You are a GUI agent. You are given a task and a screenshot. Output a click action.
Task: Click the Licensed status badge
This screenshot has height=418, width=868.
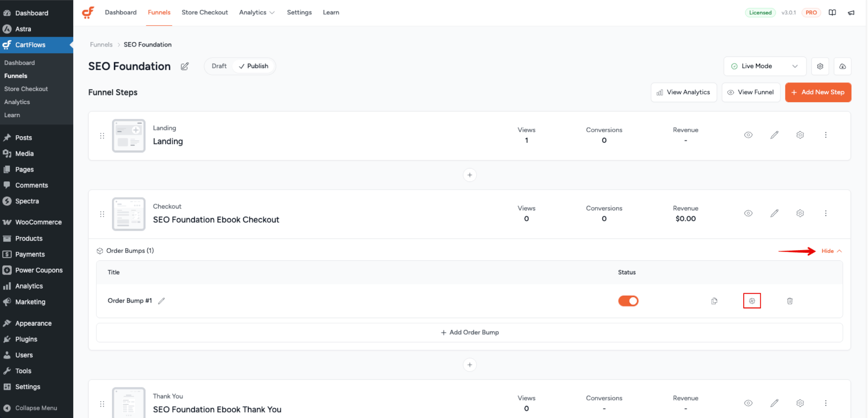760,13
